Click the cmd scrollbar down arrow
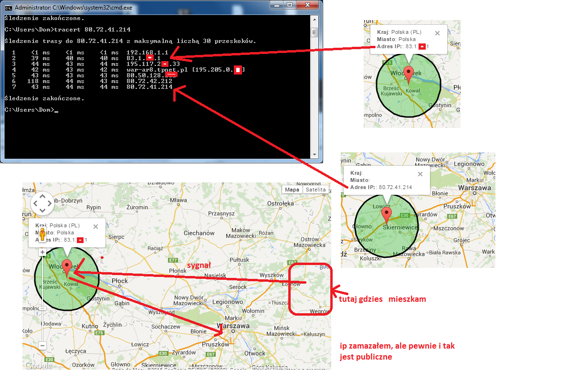This screenshot has width=588, height=382. click(x=314, y=155)
